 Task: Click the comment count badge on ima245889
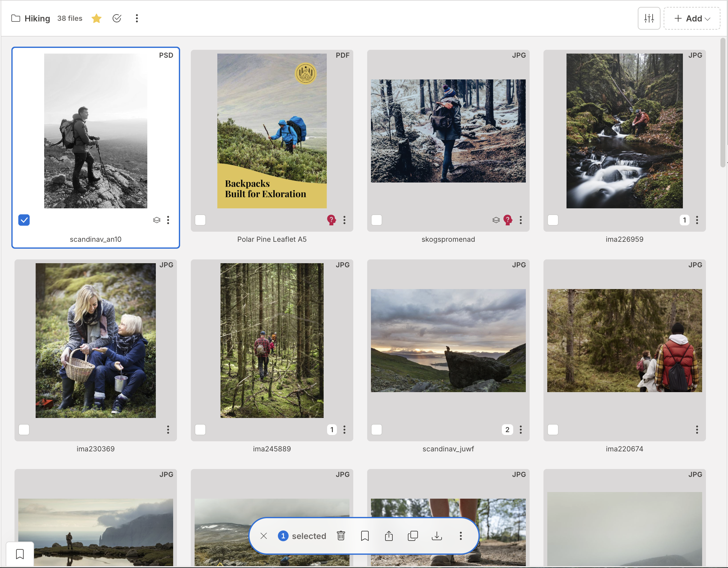click(332, 429)
